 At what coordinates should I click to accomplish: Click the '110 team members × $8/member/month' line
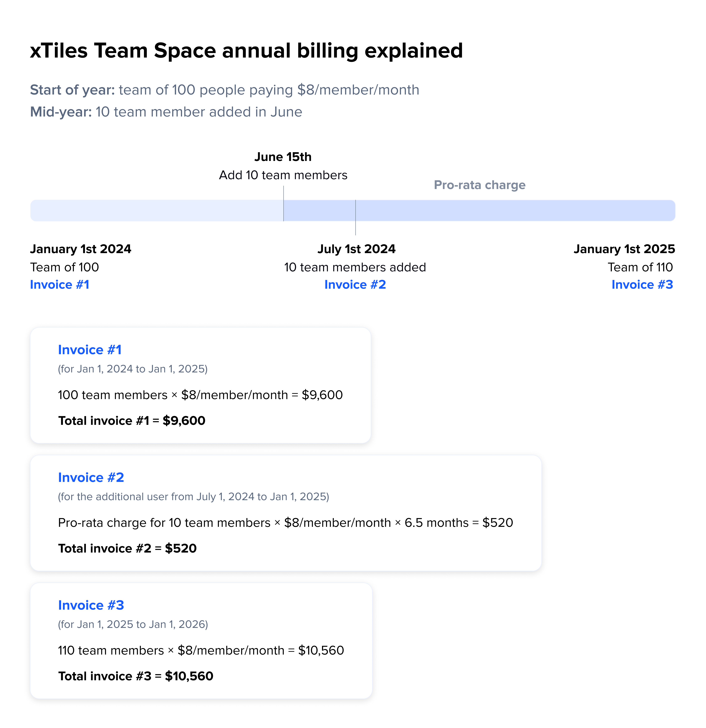point(201,650)
